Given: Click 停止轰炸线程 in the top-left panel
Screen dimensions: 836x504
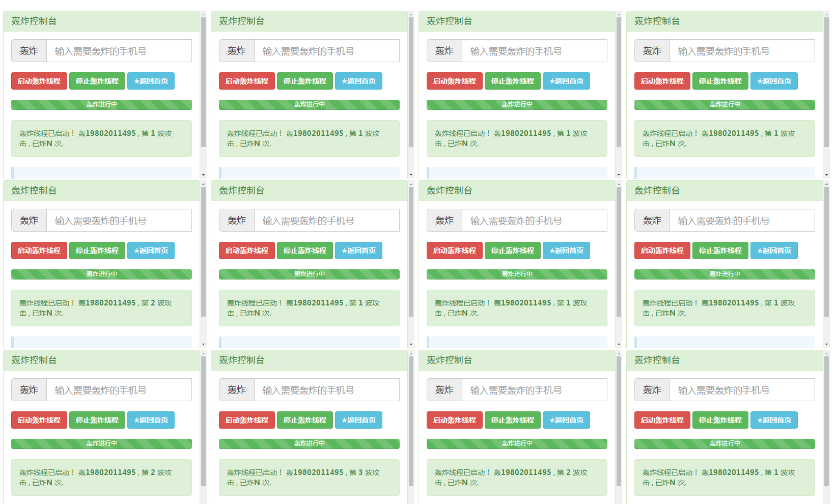Looking at the screenshot, I should (97, 81).
